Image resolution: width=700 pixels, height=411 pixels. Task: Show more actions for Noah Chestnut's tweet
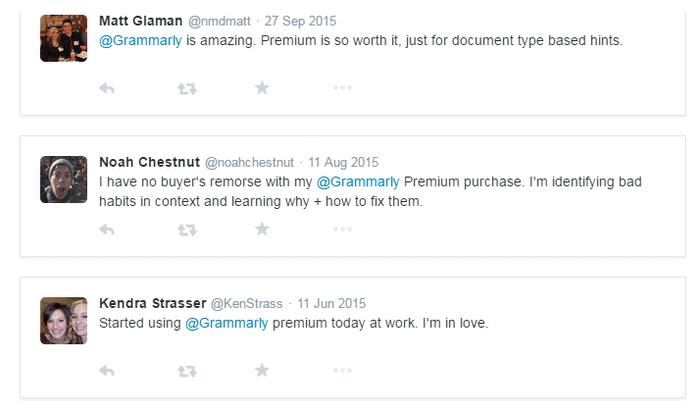point(342,230)
